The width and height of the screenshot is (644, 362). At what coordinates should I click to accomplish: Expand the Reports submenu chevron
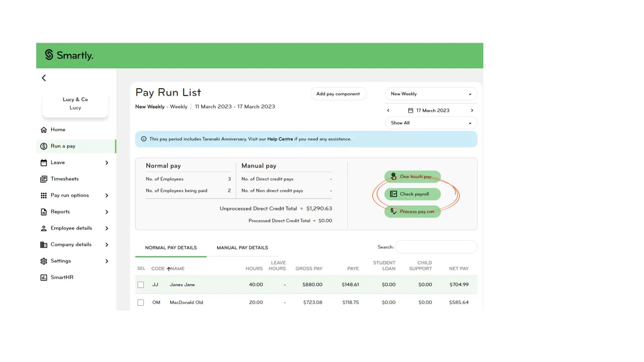(107, 212)
